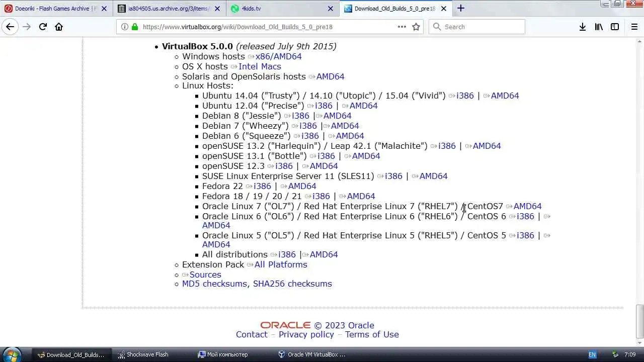644x362 pixels.
Task: Click the vertical page scrollbar thumb
Action: 639,322
